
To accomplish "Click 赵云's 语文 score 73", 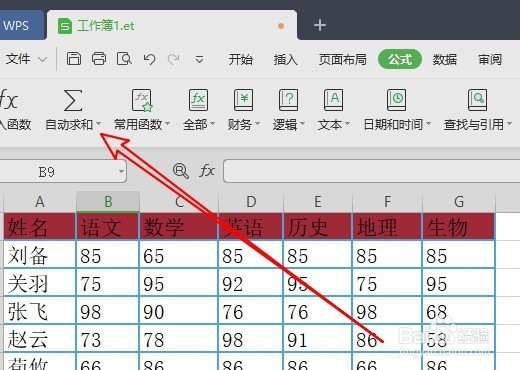I will (108, 339).
